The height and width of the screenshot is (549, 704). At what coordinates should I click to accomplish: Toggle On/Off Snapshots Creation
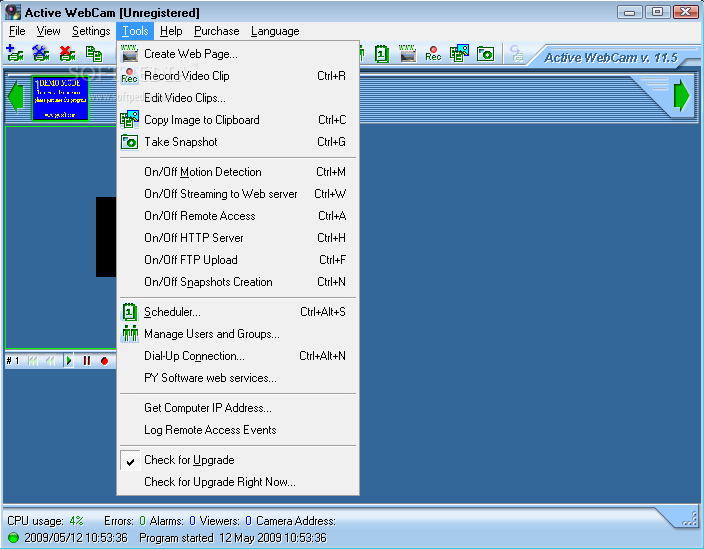[238, 282]
